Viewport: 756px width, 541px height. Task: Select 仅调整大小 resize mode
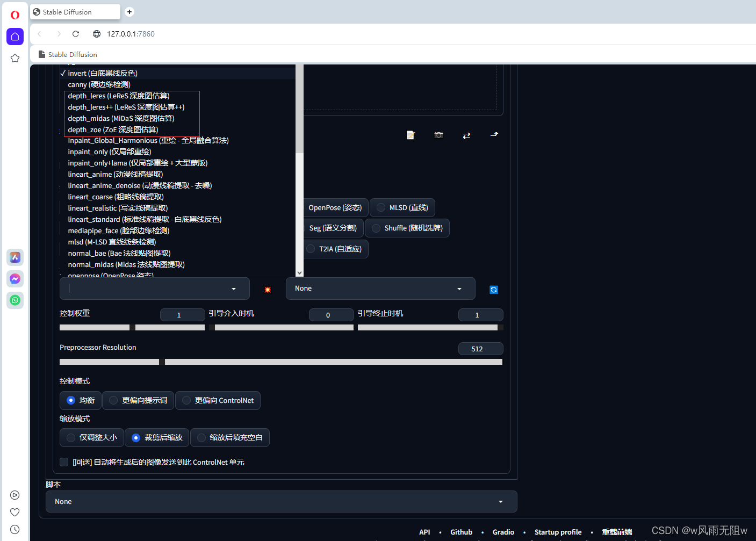coord(92,437)
